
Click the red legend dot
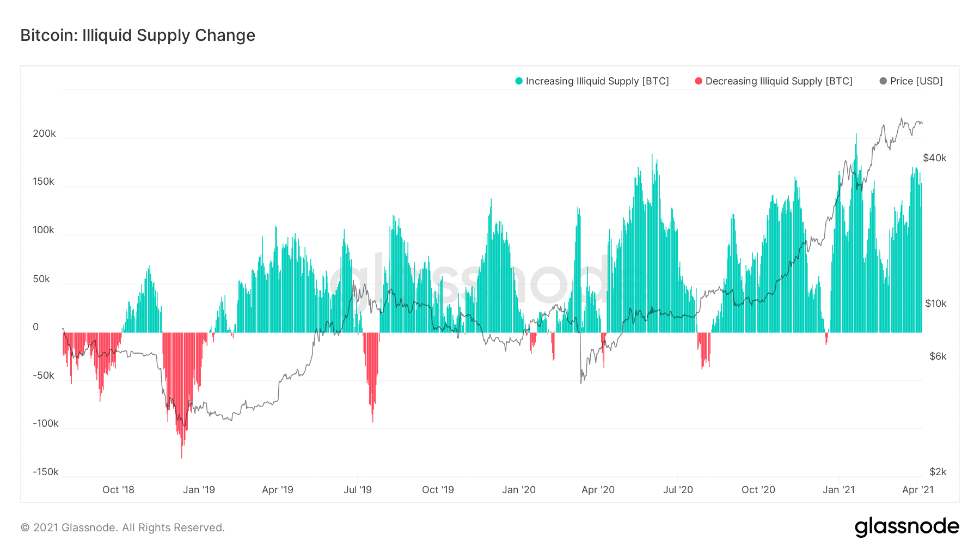click(x=699, y=81)
